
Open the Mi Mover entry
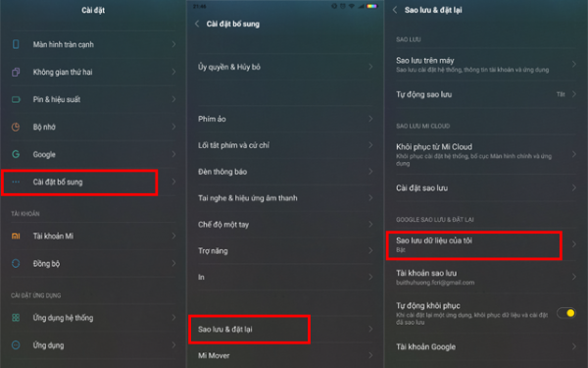point(285,355)
